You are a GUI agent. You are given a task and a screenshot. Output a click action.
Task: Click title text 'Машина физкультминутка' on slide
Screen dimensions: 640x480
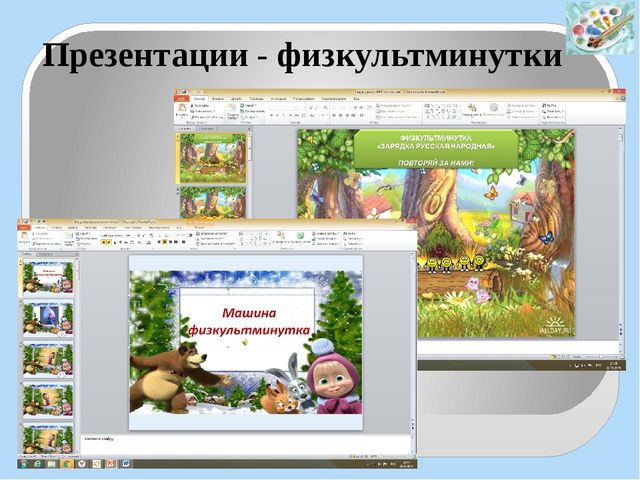tap(248, 322)
